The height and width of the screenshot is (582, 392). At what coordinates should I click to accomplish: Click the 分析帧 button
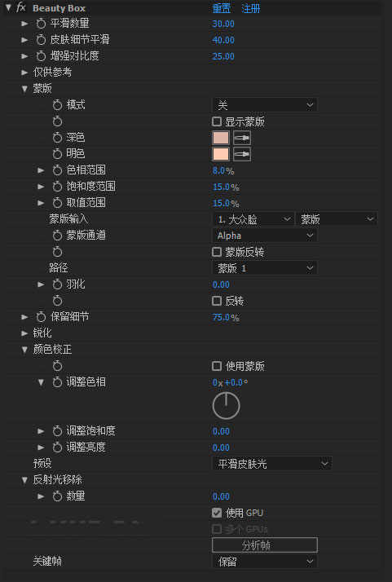coord(265,545)
